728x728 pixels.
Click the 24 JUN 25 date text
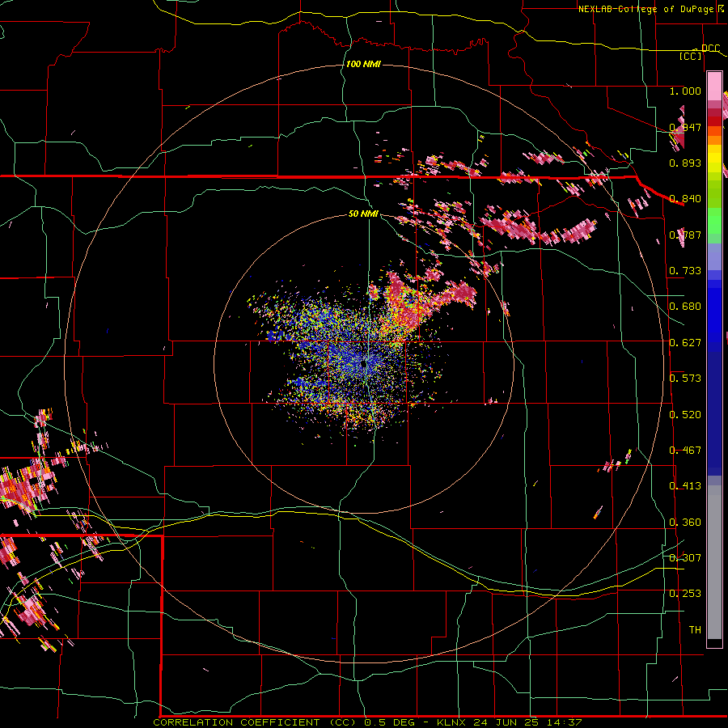tap(506, 722)
